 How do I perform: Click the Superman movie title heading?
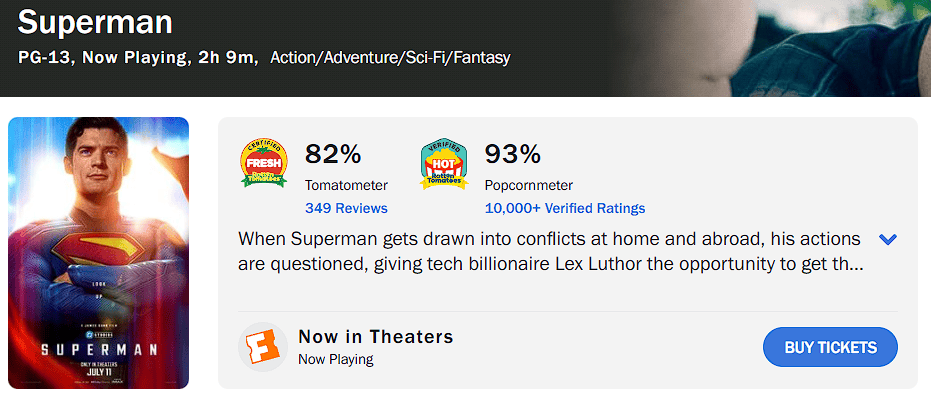click(95, 22)
